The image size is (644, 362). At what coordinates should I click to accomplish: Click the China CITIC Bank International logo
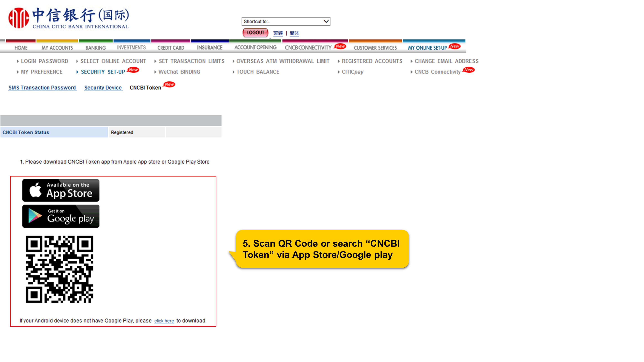point(69,18)
